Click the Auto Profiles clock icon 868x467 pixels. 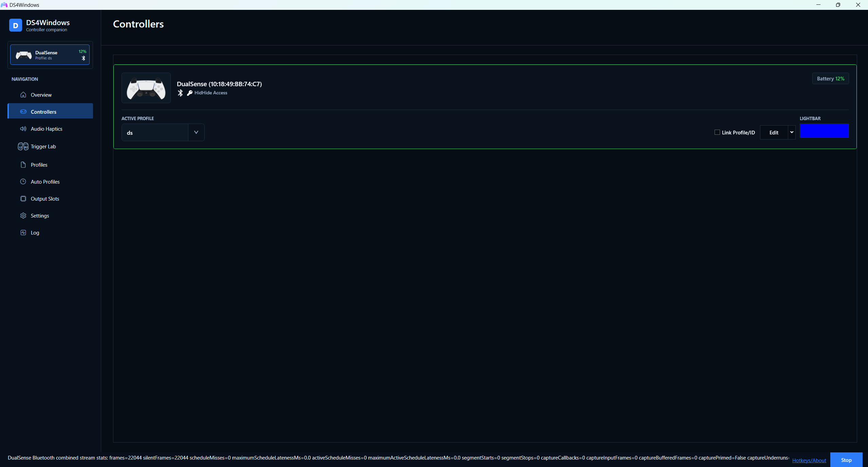point(23,182)
